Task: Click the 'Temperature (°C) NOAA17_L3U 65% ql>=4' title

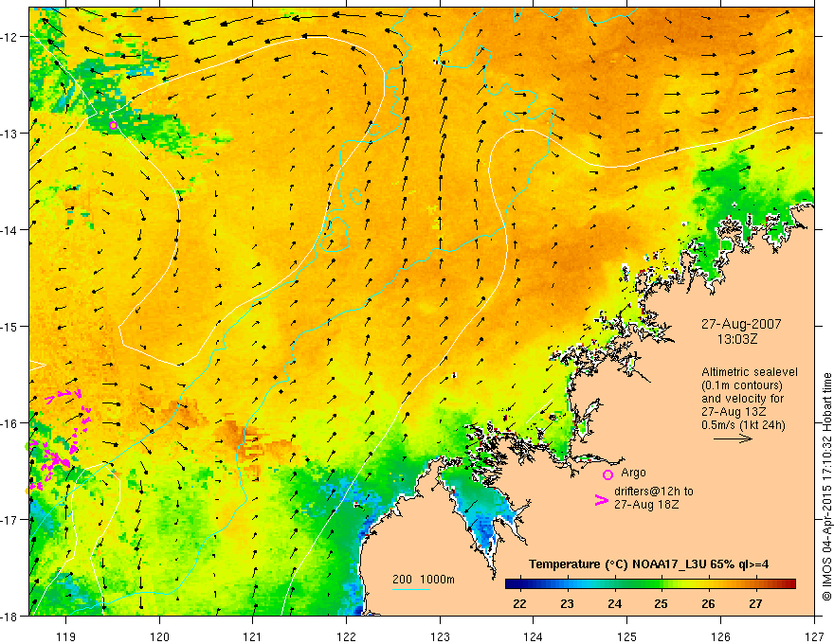Action: (648, 564)
